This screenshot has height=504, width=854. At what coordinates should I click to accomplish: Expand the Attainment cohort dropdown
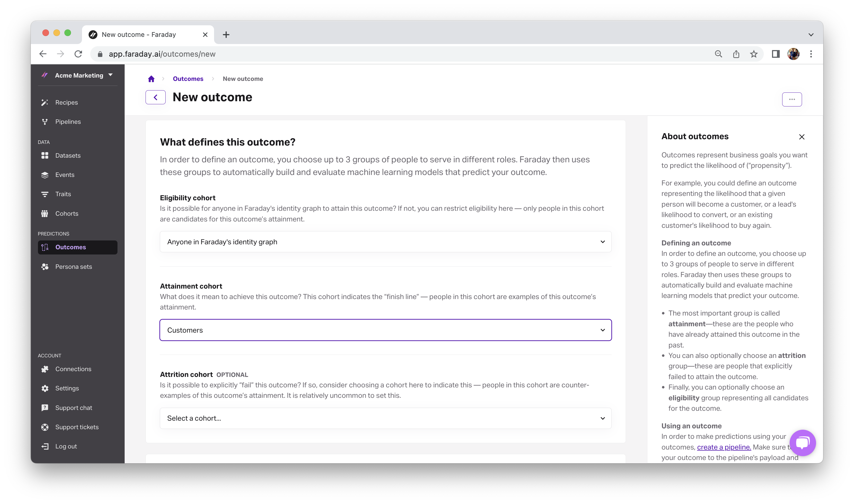point(603,329)
